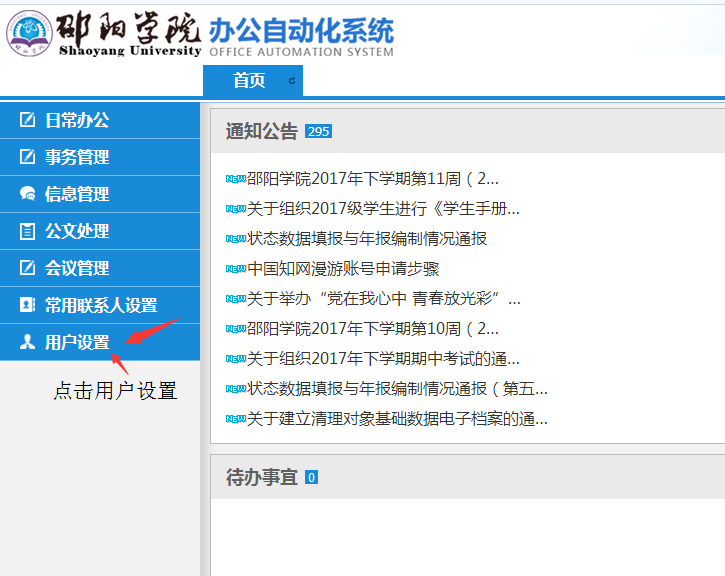The image size is (725, 576).
Task: Click the Shaoyang University round logo
Action: pyautogui.click(x=30, y=33)
